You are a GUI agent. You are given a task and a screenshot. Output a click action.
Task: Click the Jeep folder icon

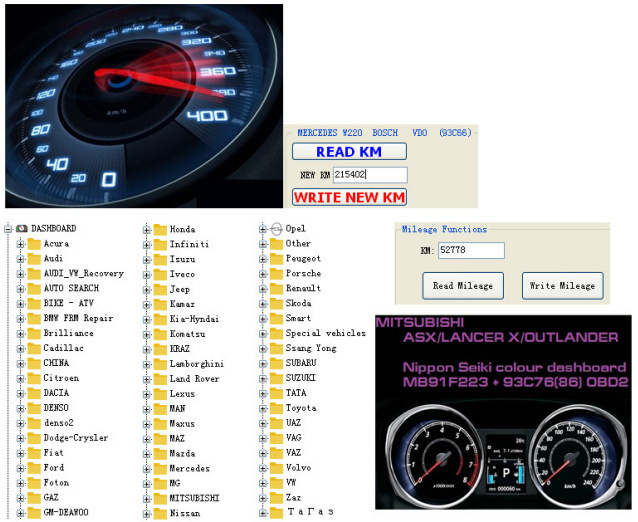tap(160, 290)
